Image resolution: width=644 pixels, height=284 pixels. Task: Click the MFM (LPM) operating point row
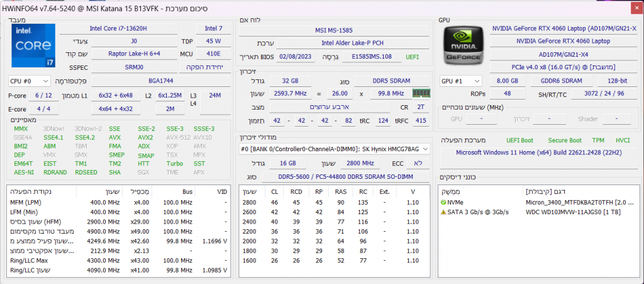(118, 202)
